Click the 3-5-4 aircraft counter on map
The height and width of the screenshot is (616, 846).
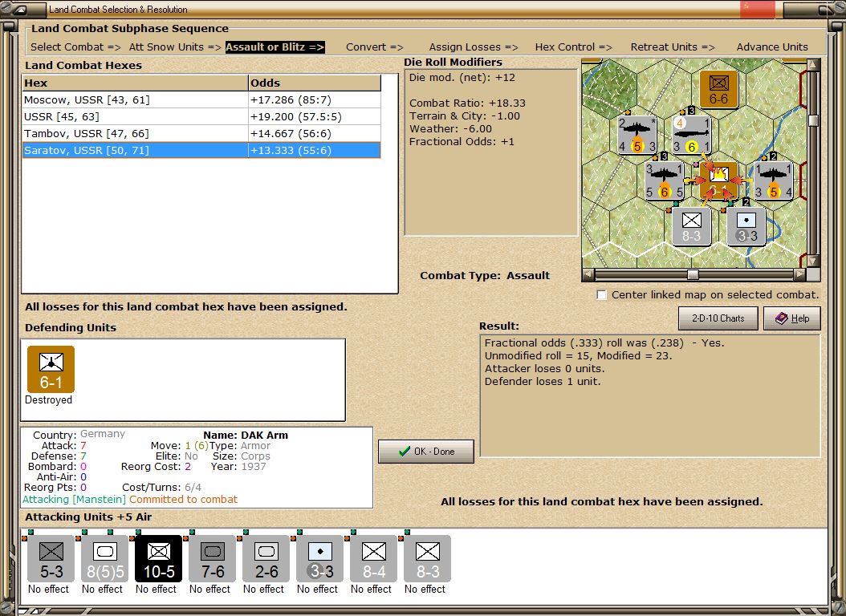click(773, 180)
